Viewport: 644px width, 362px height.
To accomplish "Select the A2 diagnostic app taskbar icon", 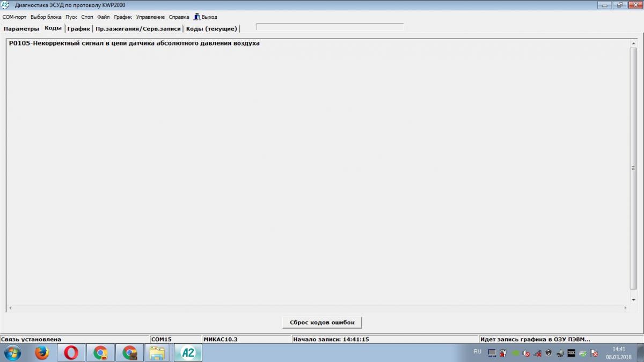I will (188, 352).
